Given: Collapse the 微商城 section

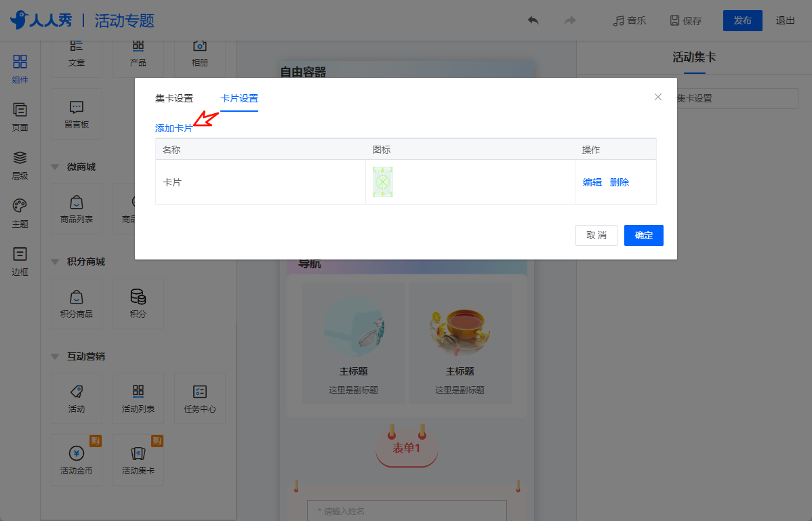Looking at the screenshot, I should pyautogui.click(x=55, y=167).
